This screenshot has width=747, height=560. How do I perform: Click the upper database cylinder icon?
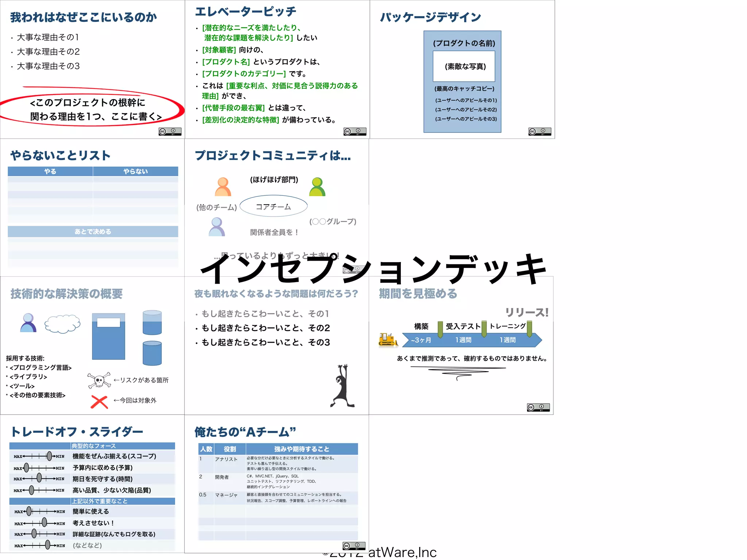pos(152,323)
